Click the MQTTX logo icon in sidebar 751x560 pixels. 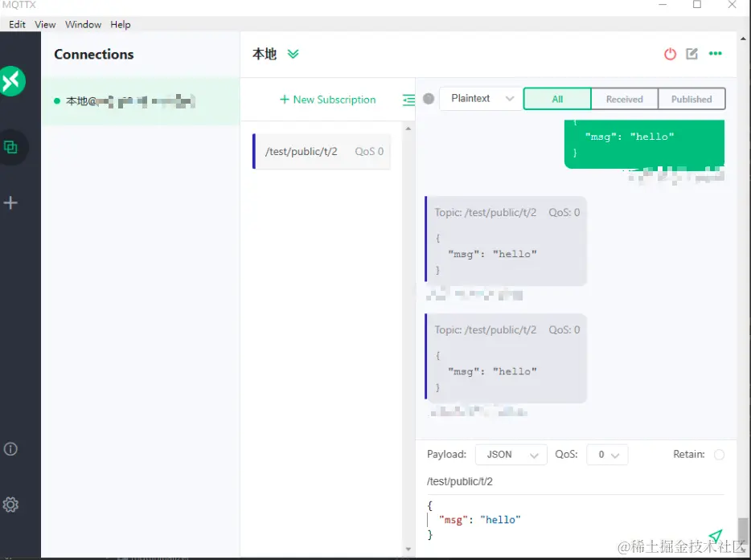coord(12,81)
